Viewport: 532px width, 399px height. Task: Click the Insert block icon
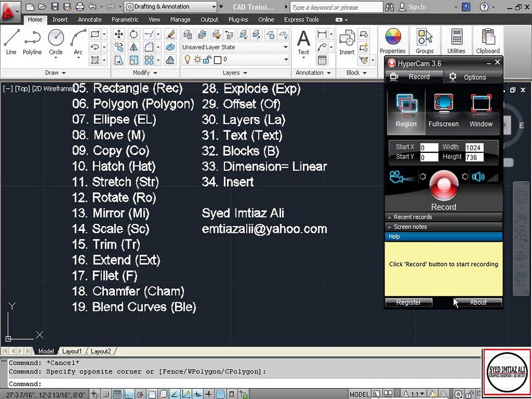347,42
